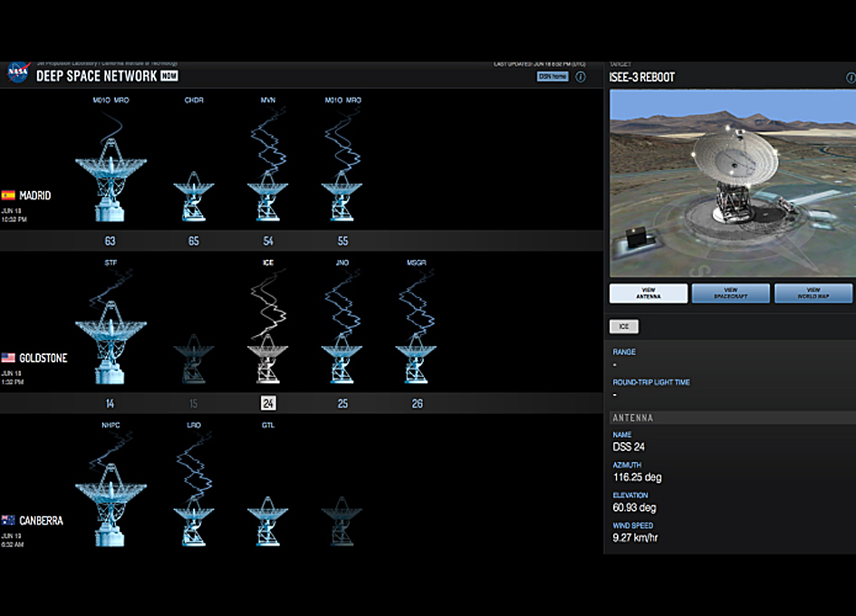
Task: Open the DSN home button
Action: click(553, 76)
